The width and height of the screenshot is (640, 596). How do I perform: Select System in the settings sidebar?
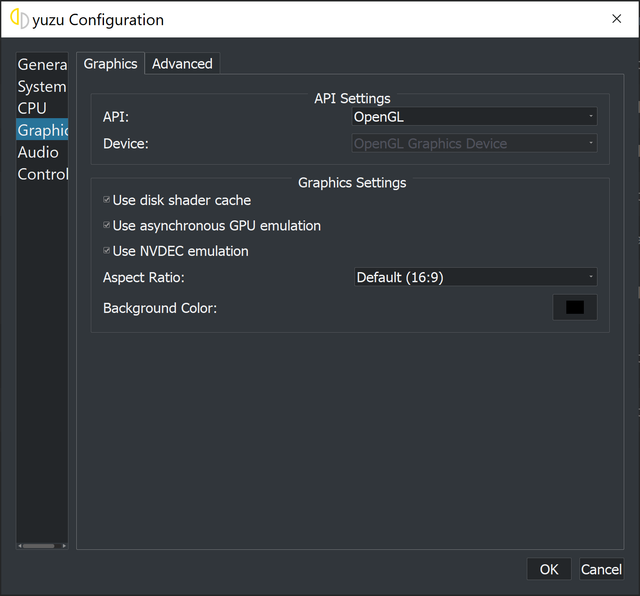coord(42,87)
